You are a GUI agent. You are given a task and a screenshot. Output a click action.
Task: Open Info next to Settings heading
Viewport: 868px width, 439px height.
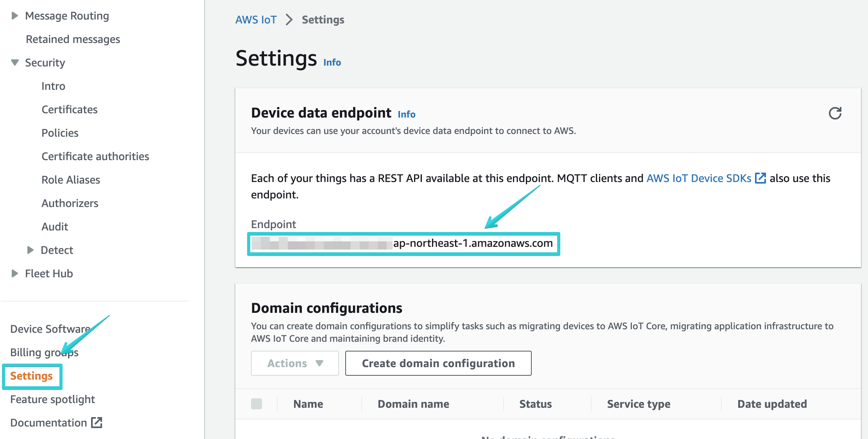click(332, 62)
